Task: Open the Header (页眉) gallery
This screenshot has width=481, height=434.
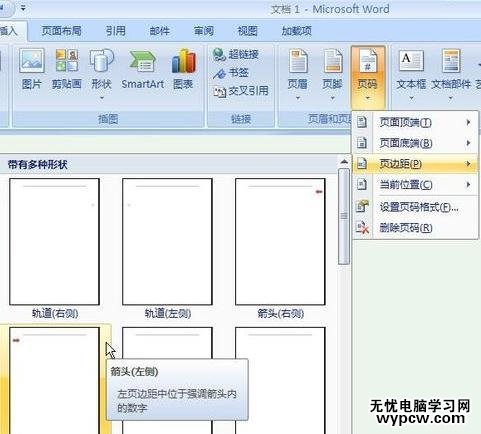Action: coord(298,74)
